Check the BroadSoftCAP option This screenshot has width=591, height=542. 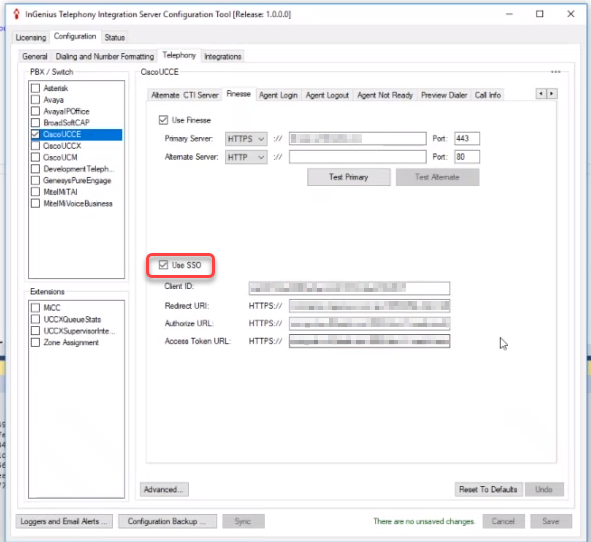coord(35,122)
